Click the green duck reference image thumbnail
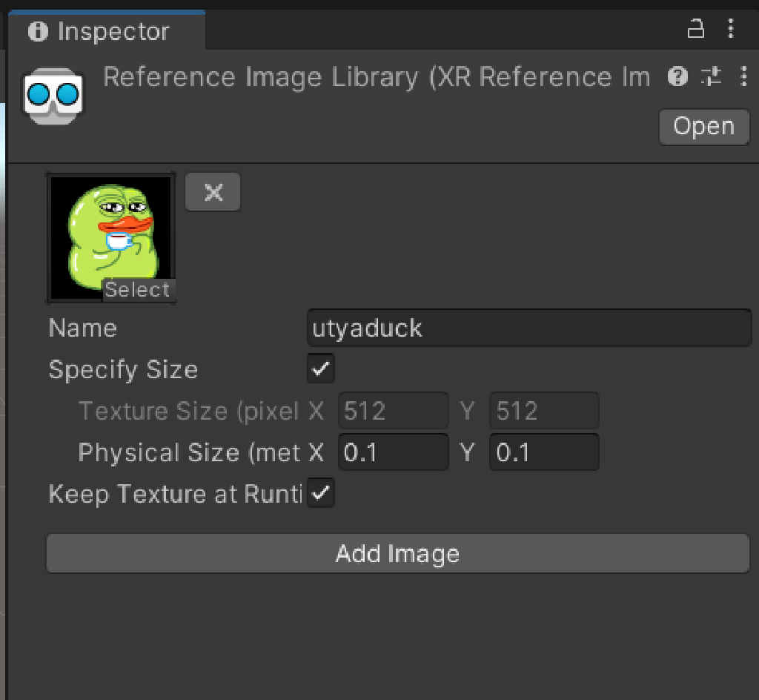 [111, 230]
